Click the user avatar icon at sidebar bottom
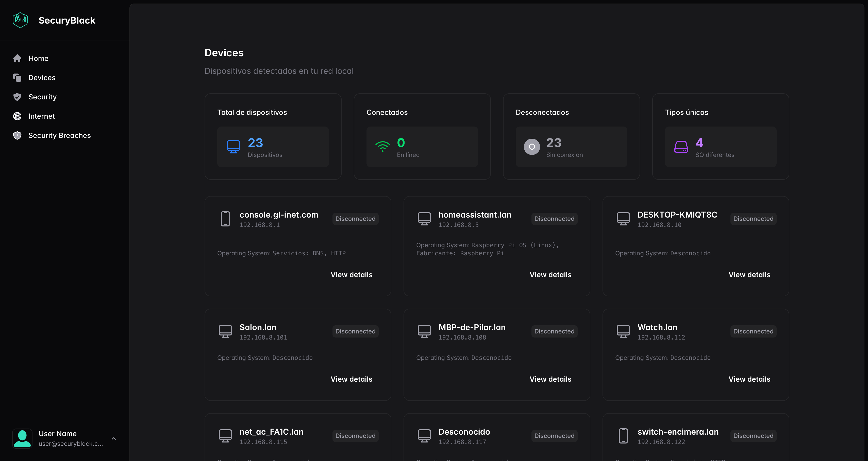Viewport: 868px width, 461px height. point(22,438)
